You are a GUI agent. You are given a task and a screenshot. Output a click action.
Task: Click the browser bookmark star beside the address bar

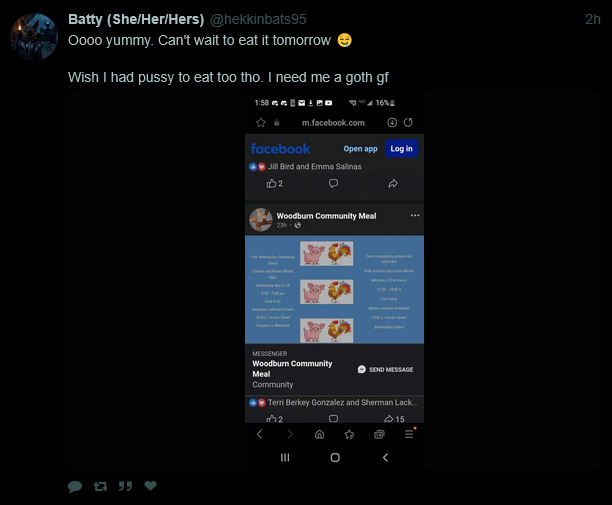pyautogui.click(x=261, y=123)
